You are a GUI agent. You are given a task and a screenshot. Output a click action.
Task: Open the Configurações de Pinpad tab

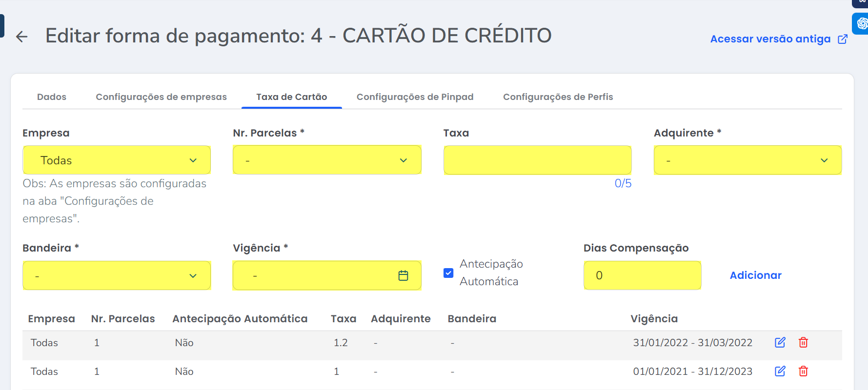tap(415, 97)
